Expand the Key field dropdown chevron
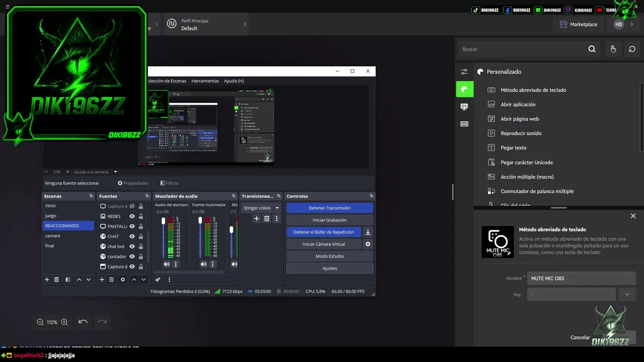 [x=627, y=294]
